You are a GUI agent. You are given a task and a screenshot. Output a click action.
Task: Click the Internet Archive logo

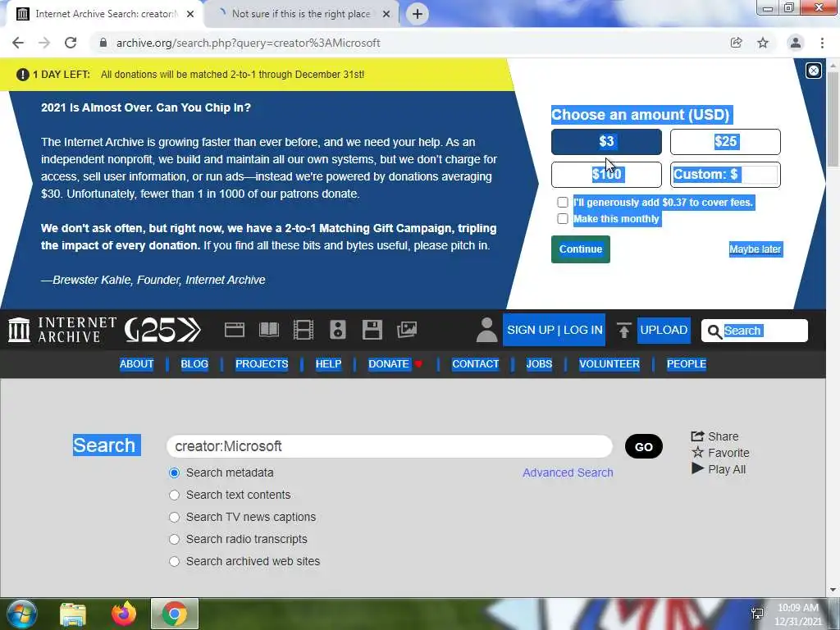(x=62, y=330)
